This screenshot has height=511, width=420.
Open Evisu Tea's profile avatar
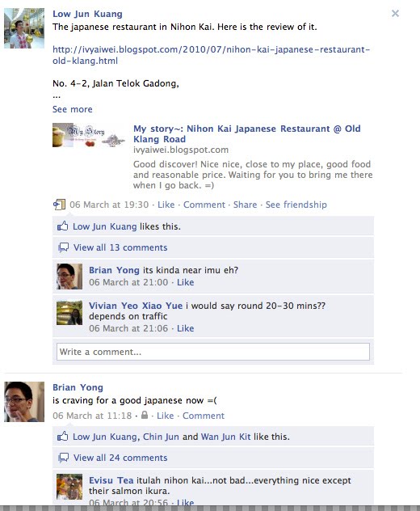(x=69, y=487)
